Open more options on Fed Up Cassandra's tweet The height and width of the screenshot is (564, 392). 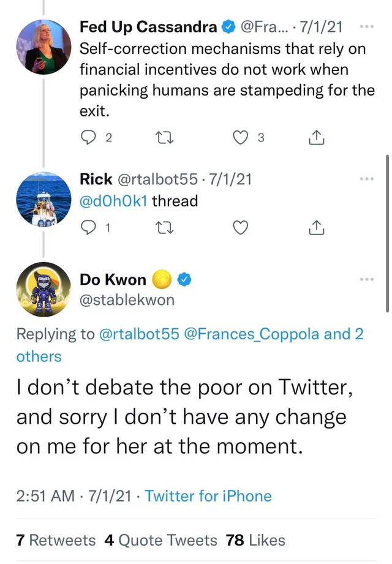pyautogui.click(x=367, y=26)
